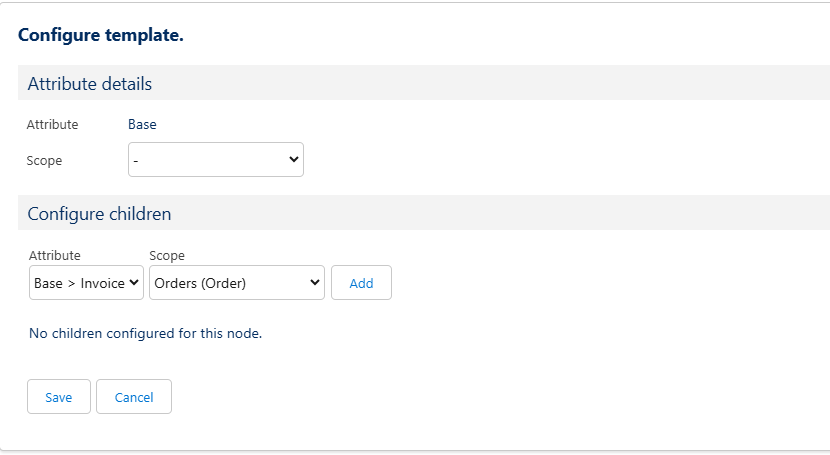Open the Base > Invoice attribute dropdown

[86, 283]
